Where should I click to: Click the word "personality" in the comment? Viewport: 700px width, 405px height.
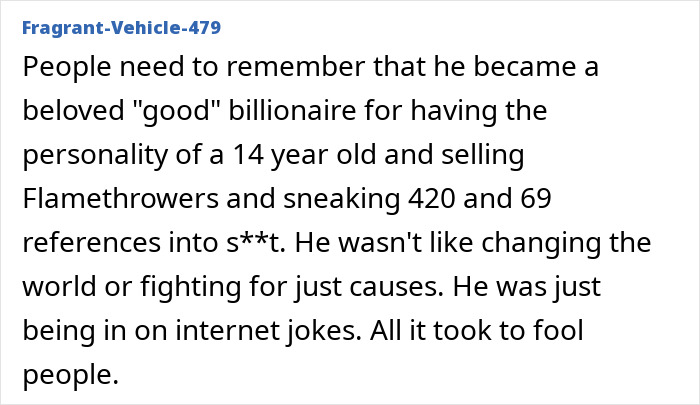[x=95, y=155]
